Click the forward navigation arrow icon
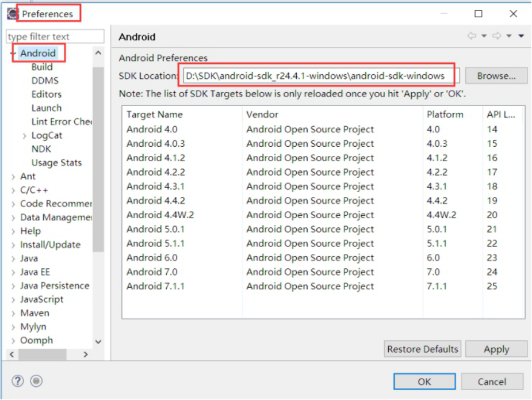 point(496,36)
